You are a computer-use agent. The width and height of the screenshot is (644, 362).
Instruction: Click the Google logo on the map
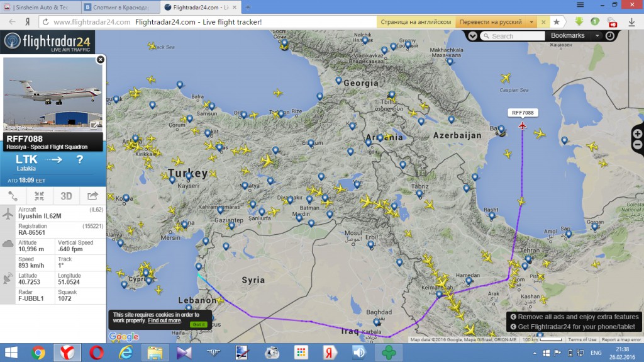[x=124, y=337]
